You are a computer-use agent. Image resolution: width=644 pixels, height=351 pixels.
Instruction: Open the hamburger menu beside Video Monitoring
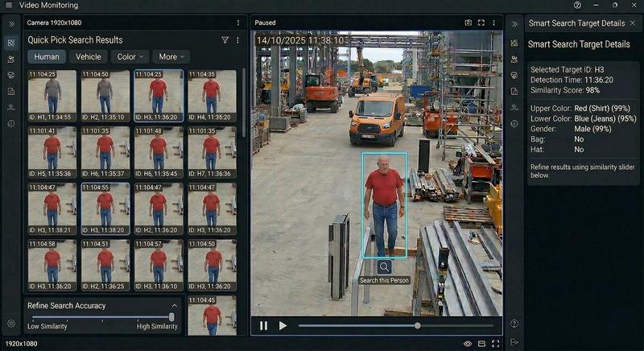[x=9, y=6]
